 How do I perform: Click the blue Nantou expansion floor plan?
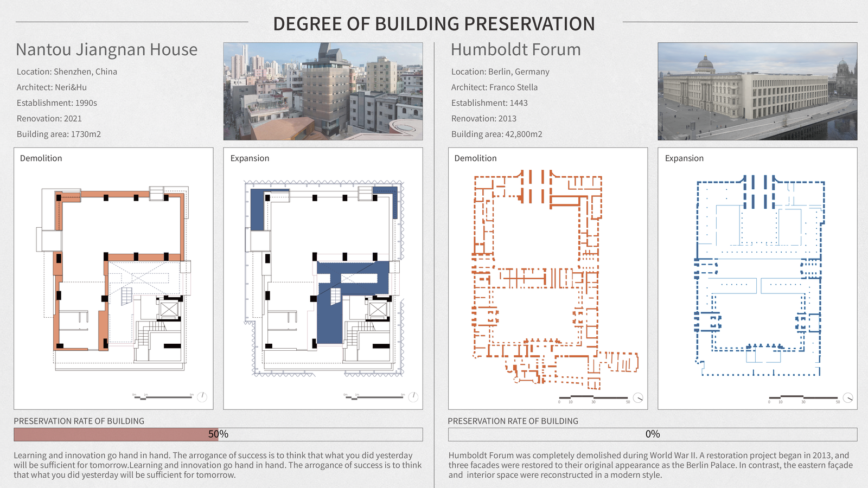[324, 279]
